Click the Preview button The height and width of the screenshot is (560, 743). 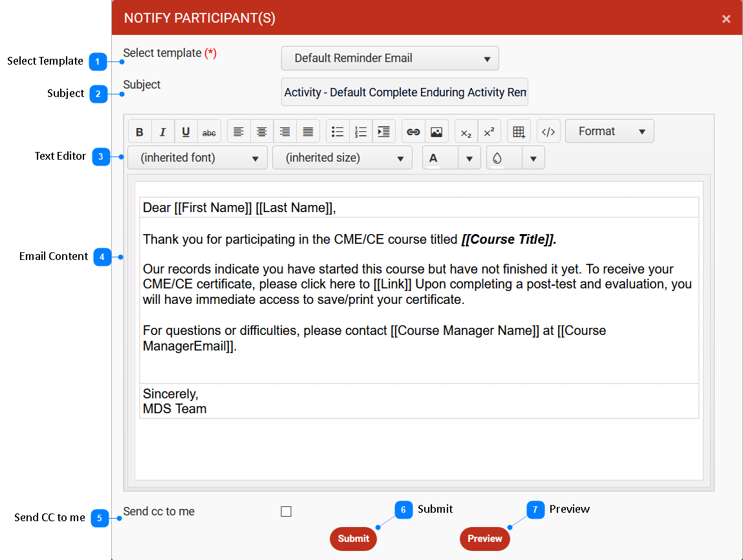pos(485,539)
